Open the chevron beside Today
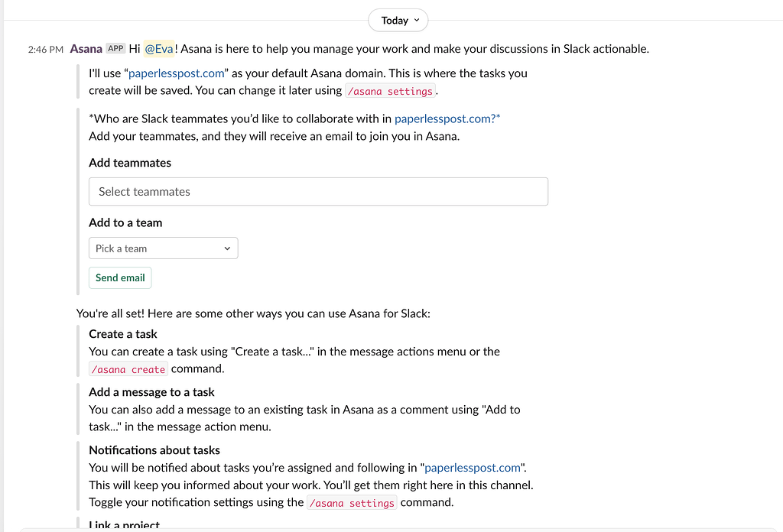783x532 pixels. click(x=417, y=20)
